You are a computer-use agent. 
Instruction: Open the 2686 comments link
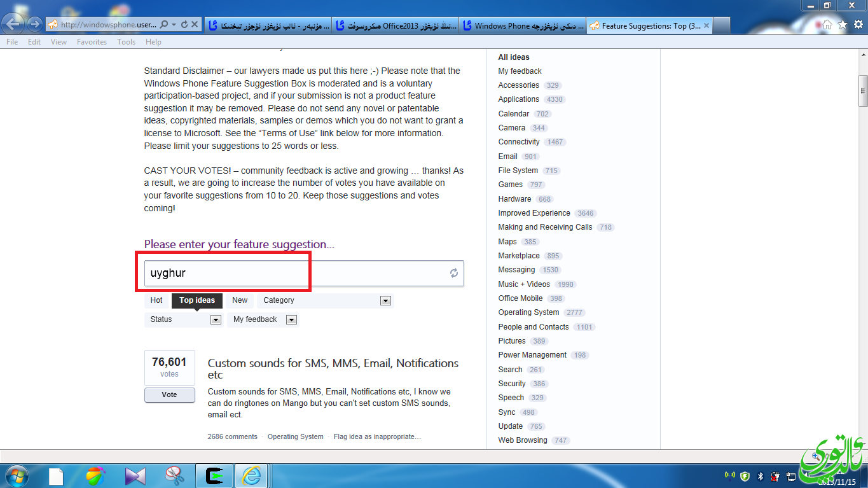[x=232, y=437]
